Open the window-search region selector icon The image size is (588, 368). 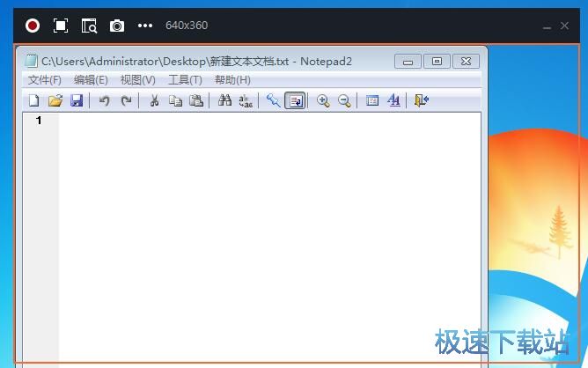[x=89, y=26]
